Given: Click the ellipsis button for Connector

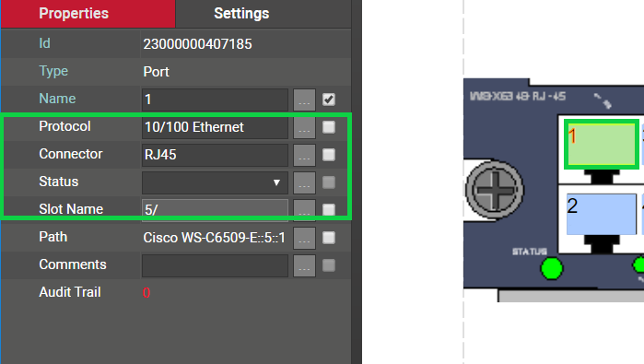Looking at the screenshot, I should coord(304,155).
